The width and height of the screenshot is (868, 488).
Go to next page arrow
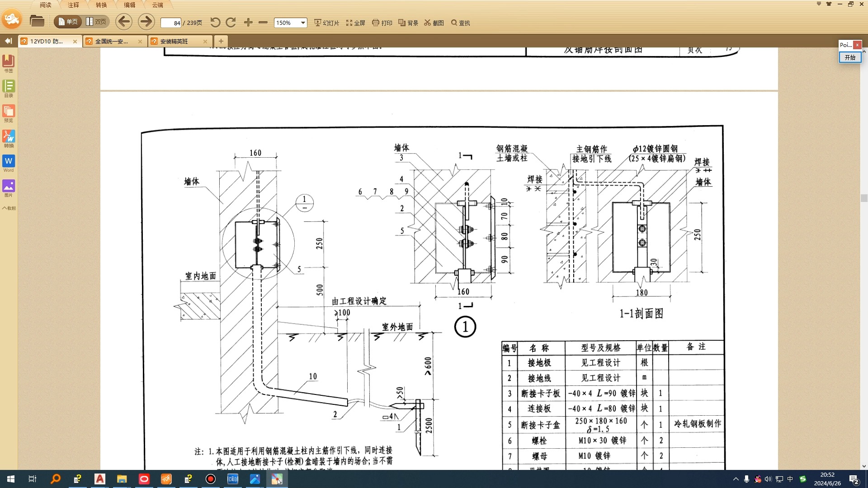146,22
